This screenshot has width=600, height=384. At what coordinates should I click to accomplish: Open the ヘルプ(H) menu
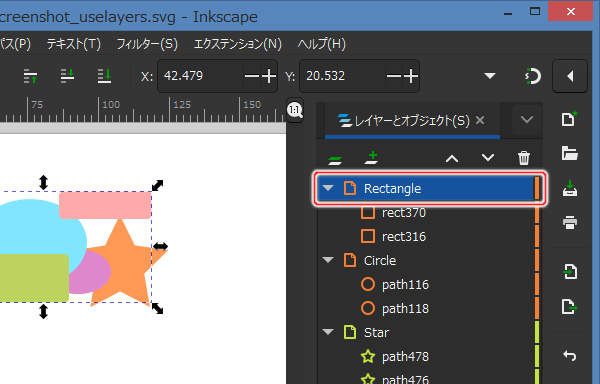click(322, 44)
